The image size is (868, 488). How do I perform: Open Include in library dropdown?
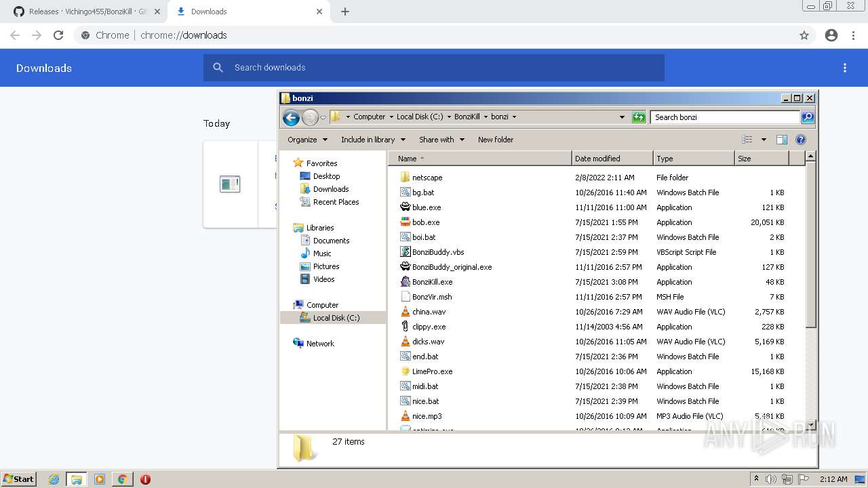[x=373, y=140]
